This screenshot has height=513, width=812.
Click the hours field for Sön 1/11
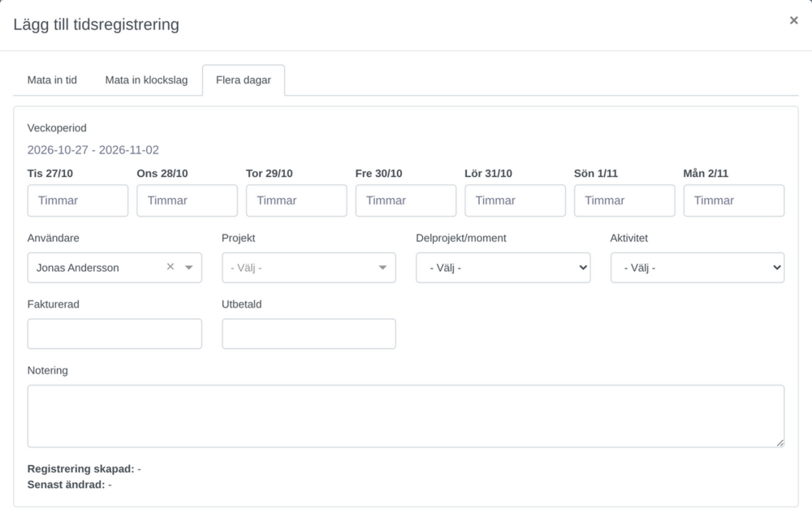[x=624, y=200]
